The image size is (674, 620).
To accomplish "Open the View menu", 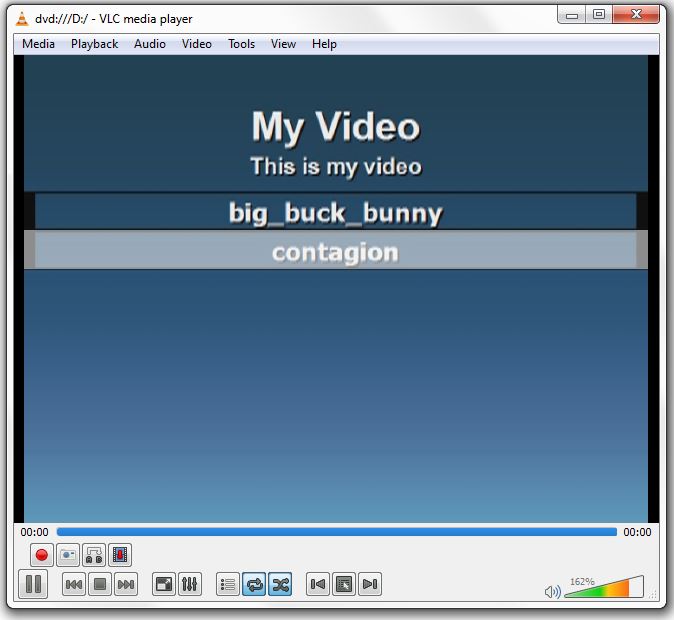I will click(x=283, y=44).
